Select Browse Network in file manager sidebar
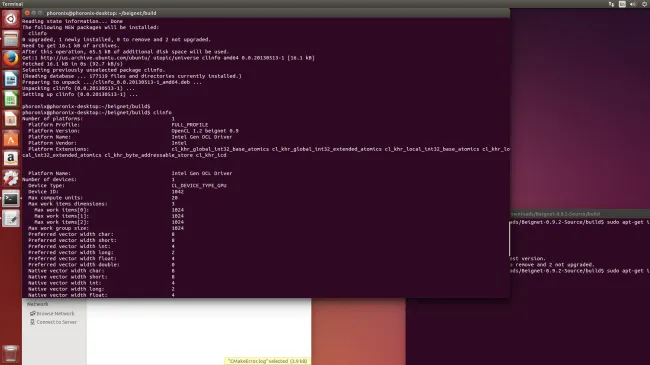Screen dimensions: 650x365 [x=52, y=314]
